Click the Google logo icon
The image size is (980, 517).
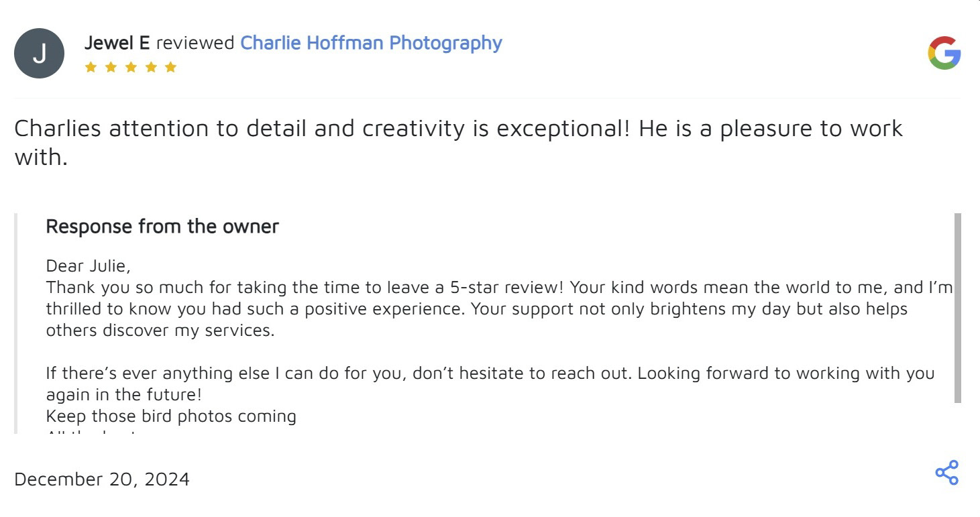coord(944,54)
